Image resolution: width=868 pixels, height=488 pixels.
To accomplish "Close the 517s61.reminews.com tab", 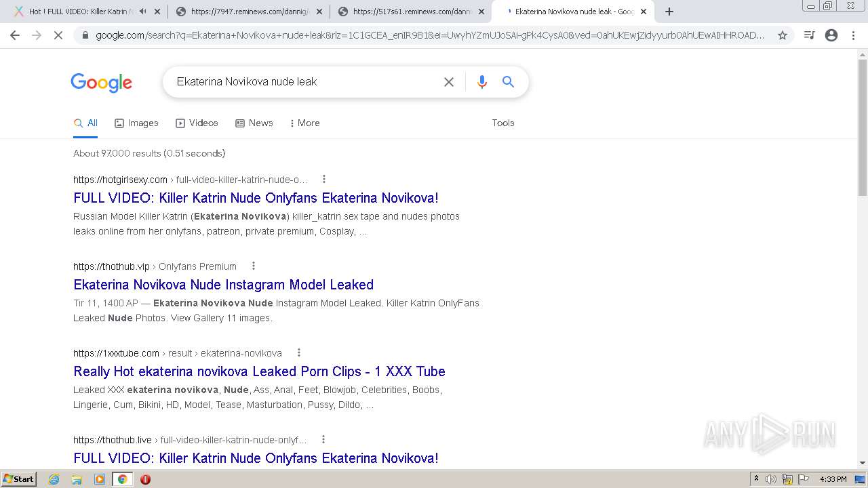I will 481,12.
